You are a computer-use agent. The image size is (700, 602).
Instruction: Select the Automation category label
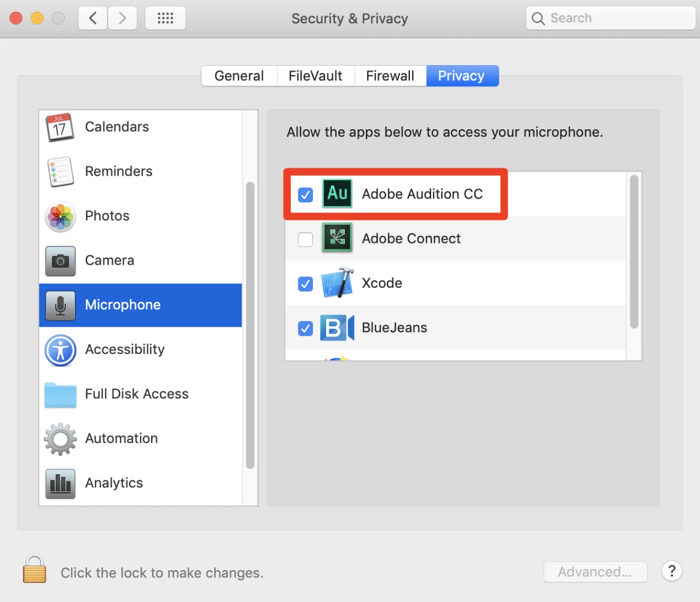(122, 439)
